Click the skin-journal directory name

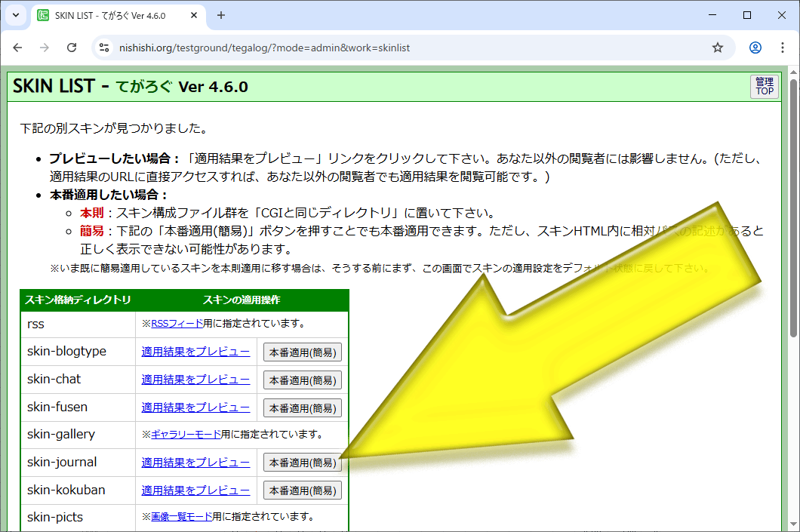pyautogui.click(x=62, y=462)
